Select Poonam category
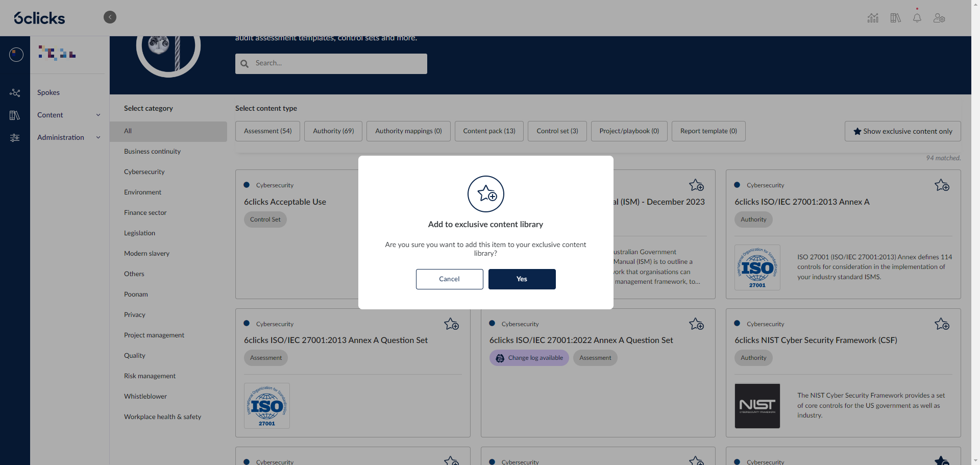Screen dimensions: 980x465 click(136, 295)
